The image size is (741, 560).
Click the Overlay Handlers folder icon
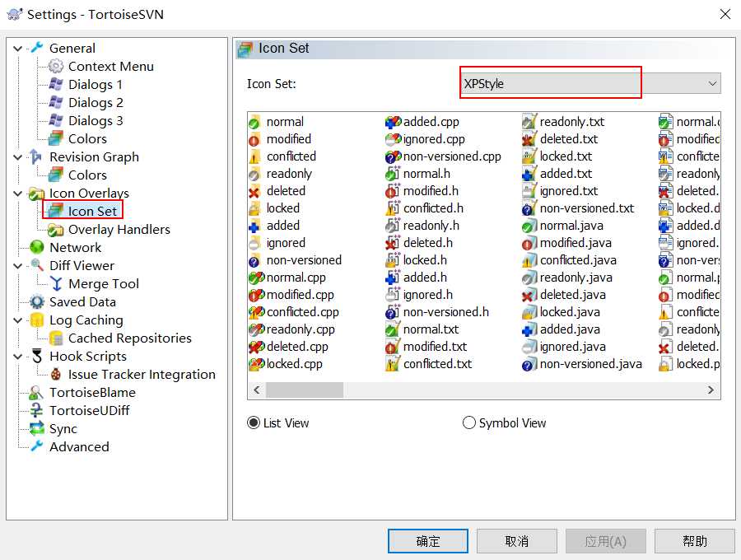pos(56,229)
